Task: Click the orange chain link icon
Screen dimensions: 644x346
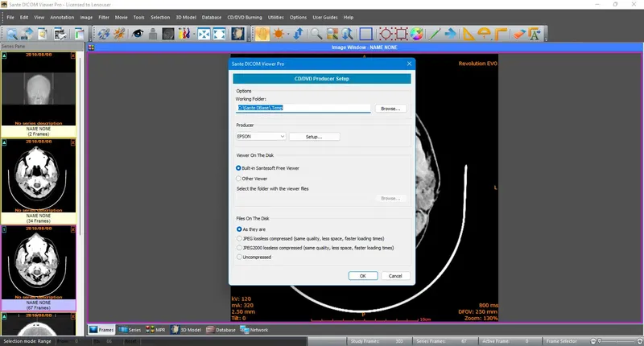Action: pos(119,34)
